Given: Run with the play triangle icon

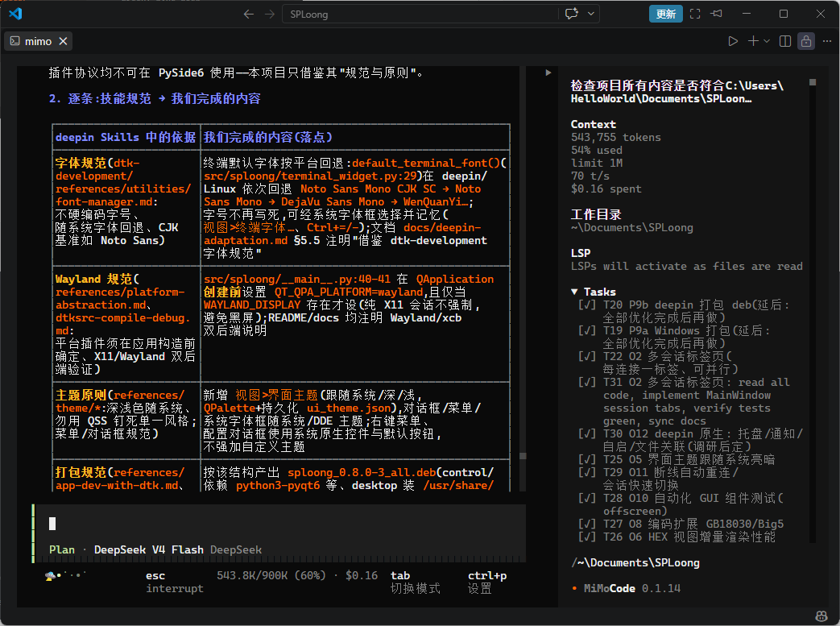Looking at the screenshot, I should click(733, 41).
